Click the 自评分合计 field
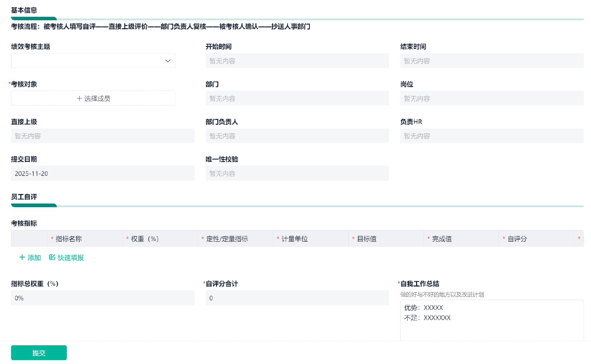The image size is (591, 364). pyautogui.click(x=297, y=298)
